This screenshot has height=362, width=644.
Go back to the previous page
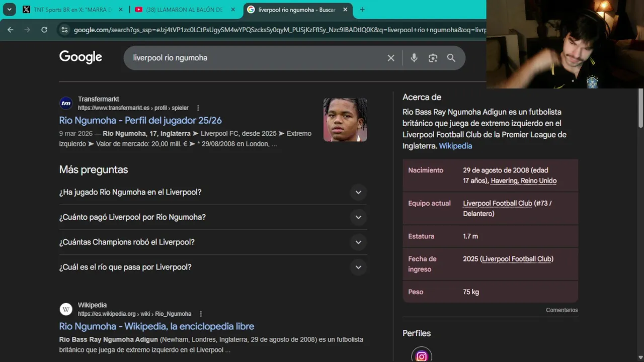coord(10,30)
